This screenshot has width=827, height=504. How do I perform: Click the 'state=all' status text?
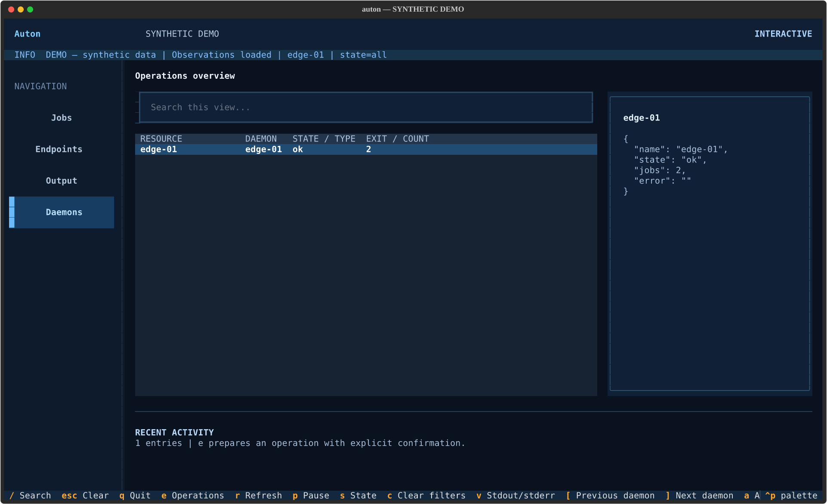[364, 55]
